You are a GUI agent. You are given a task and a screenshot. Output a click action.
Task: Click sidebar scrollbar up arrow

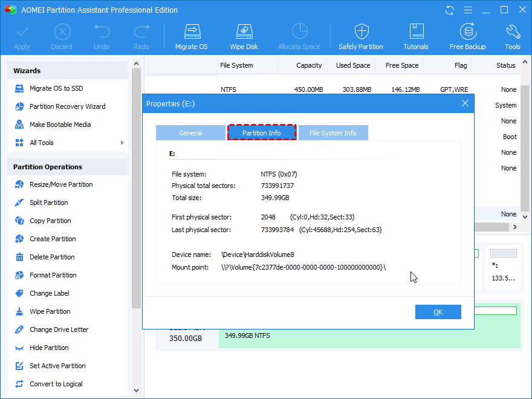[137, 63]
